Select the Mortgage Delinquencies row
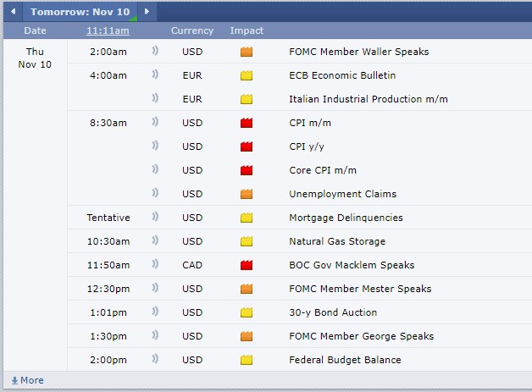Screen dimensions: 532x392 coord(346,218)
